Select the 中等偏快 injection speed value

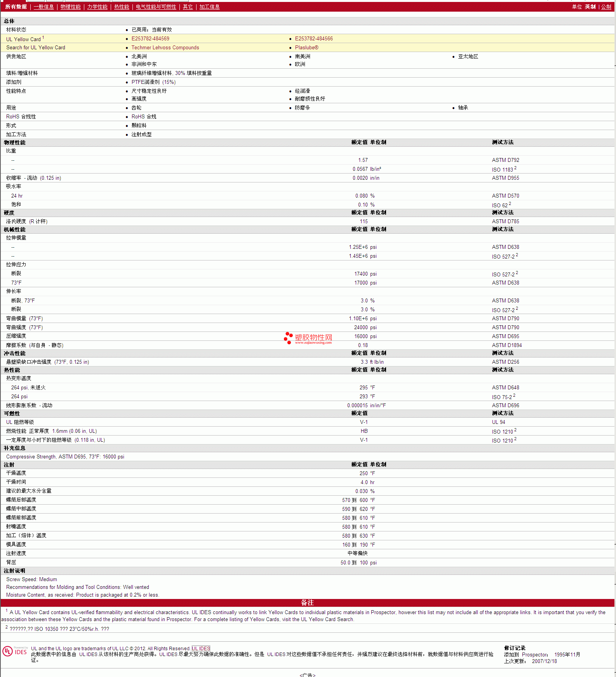point(357,553)
